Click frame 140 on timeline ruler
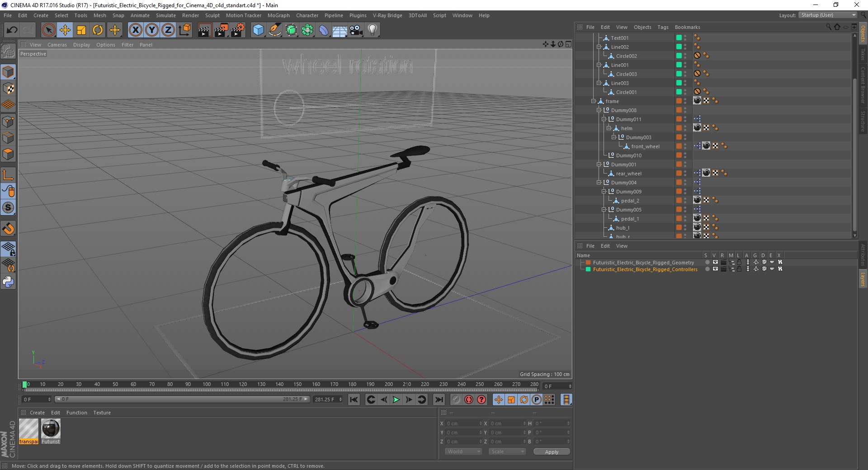The image size is (868, 470). (x=279, y=385)
